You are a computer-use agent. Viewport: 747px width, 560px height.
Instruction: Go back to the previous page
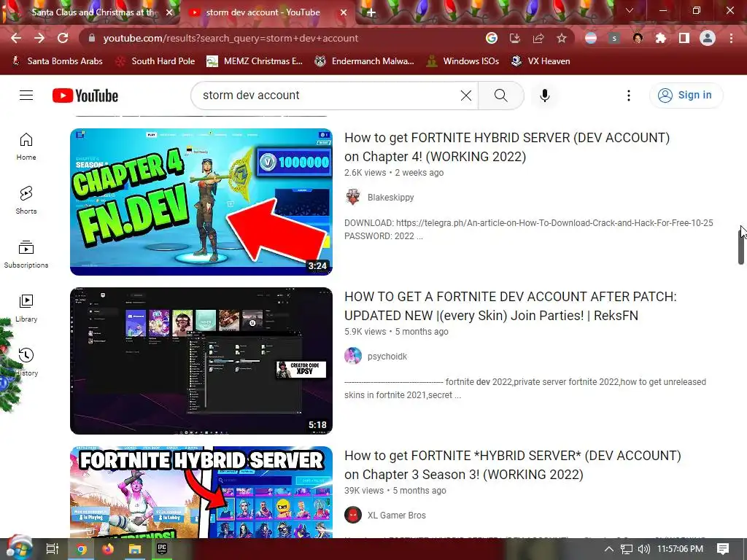[16, 38]
